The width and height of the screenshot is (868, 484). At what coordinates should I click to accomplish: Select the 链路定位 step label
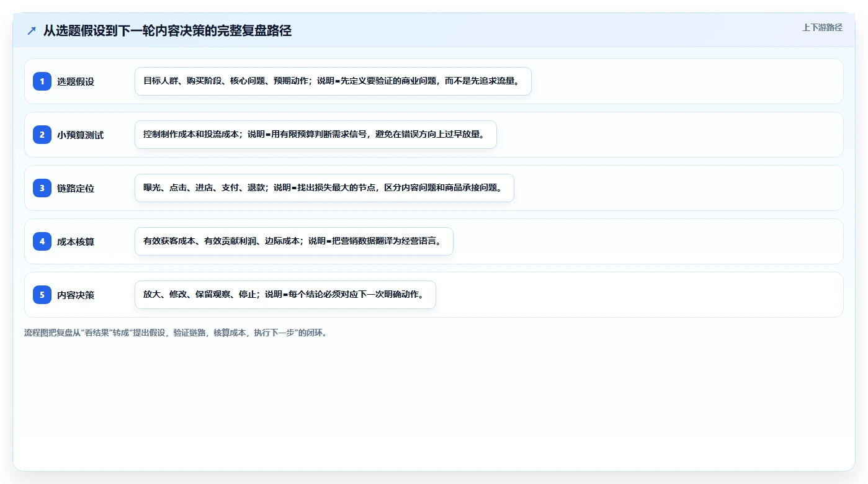[76, 188]
